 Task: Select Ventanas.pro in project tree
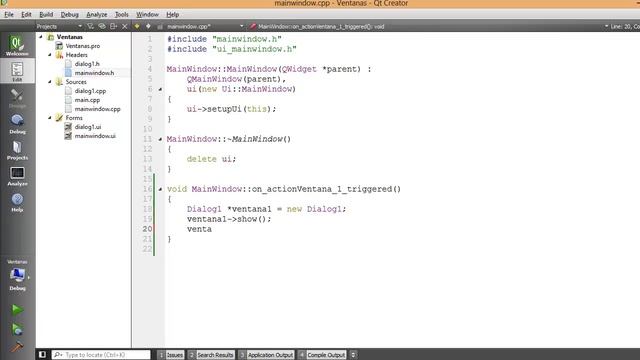click(x=83, y=46)
